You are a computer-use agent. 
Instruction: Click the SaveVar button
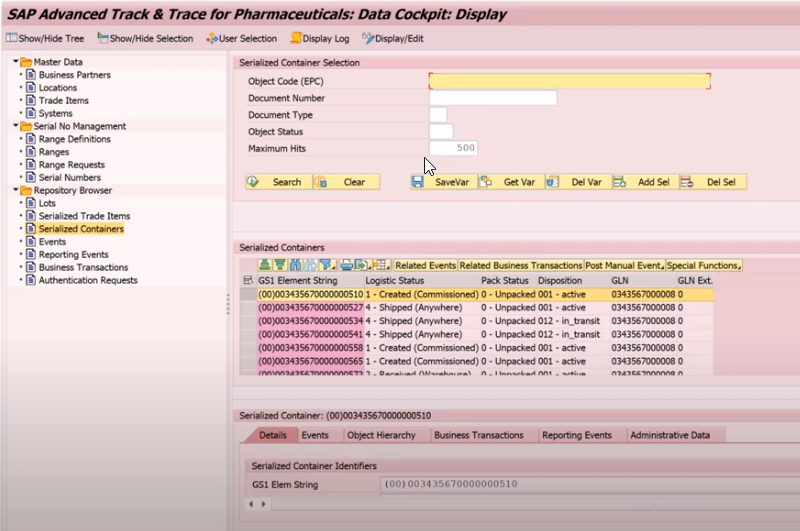[444, 182]
